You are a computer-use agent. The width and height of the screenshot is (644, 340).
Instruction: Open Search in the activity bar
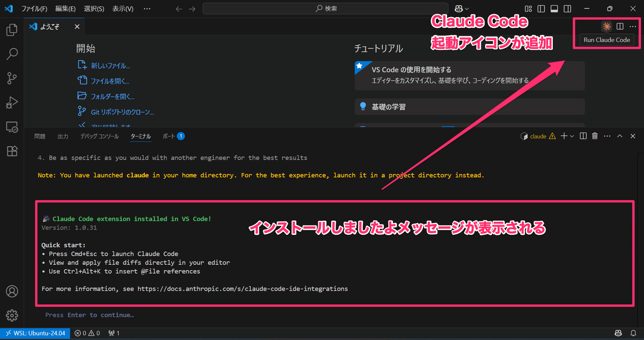pos(11,54)
